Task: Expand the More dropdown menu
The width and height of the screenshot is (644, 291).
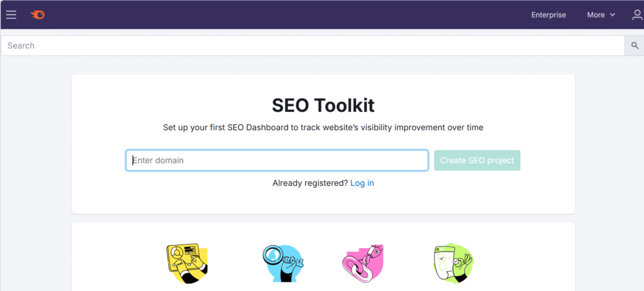Action: (x=601, y=15)
